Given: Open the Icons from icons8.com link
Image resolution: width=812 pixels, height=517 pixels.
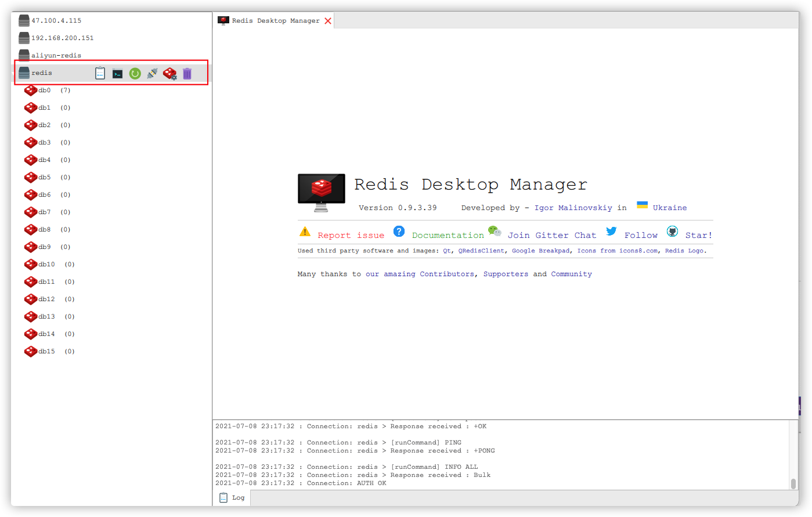Looking at the screenshot, I should pyautogui.click(x=617, y=251).
